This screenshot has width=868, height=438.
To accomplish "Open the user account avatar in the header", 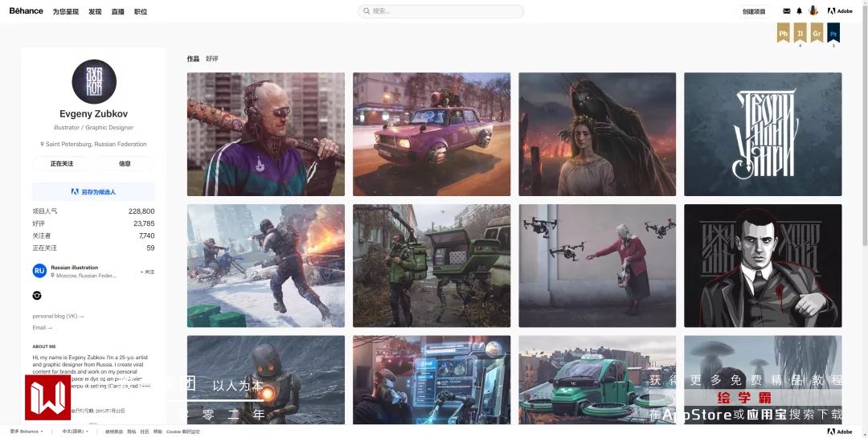I will click(x=813, y=10).
